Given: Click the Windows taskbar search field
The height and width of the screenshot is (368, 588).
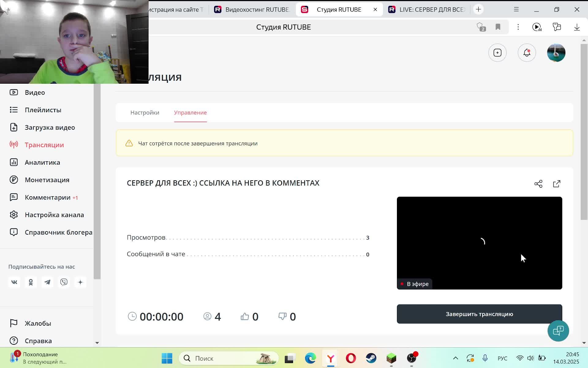Looking at the screenshot, I should pyautogui.click(x=228, y=358).
